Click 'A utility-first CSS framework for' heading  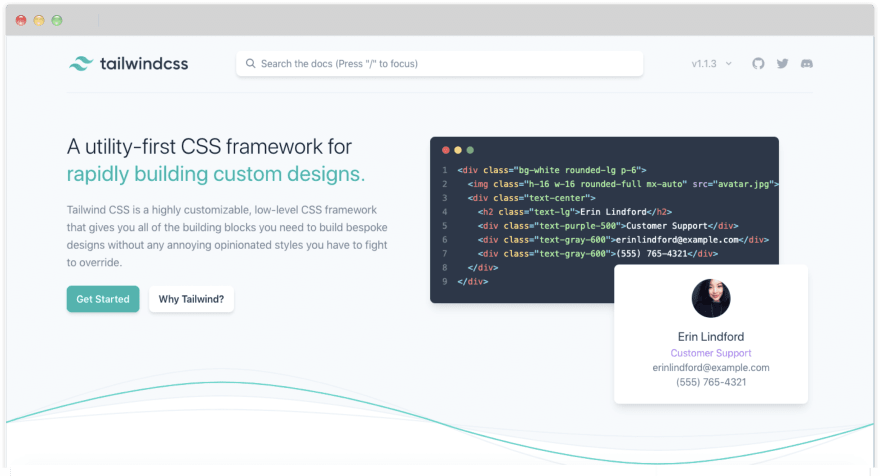209,147
